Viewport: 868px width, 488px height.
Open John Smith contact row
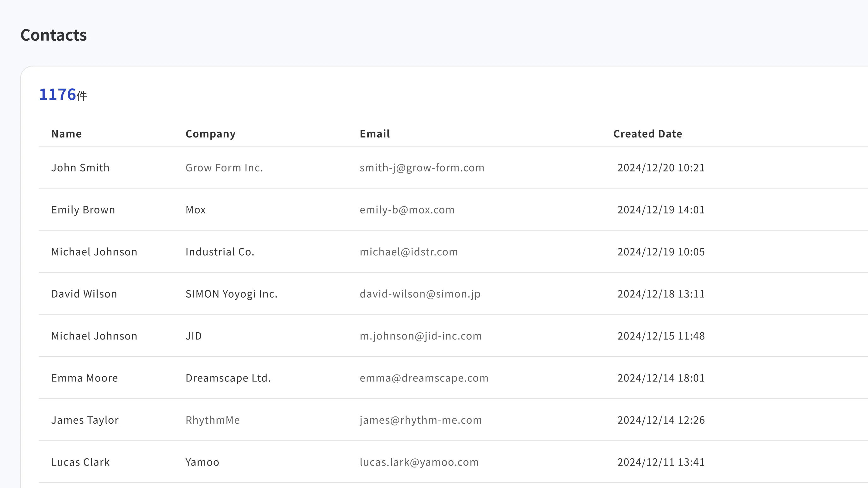pos(80,167)
